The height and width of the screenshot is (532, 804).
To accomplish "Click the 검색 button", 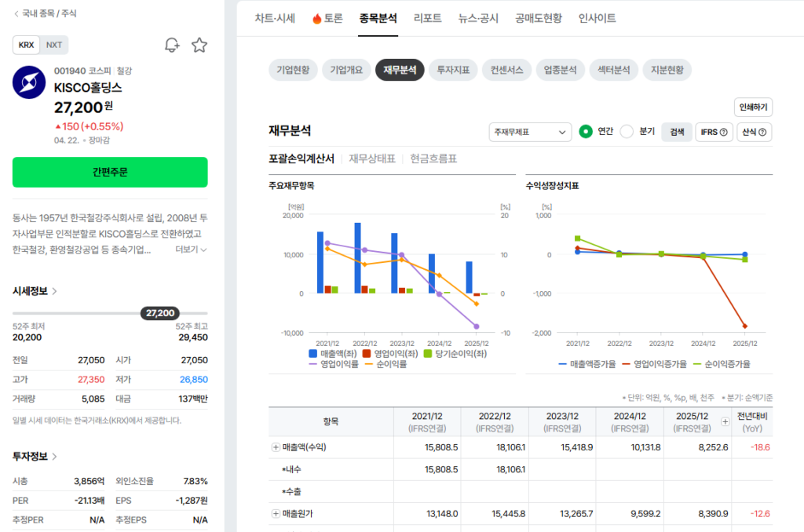I will coord(677,133).
